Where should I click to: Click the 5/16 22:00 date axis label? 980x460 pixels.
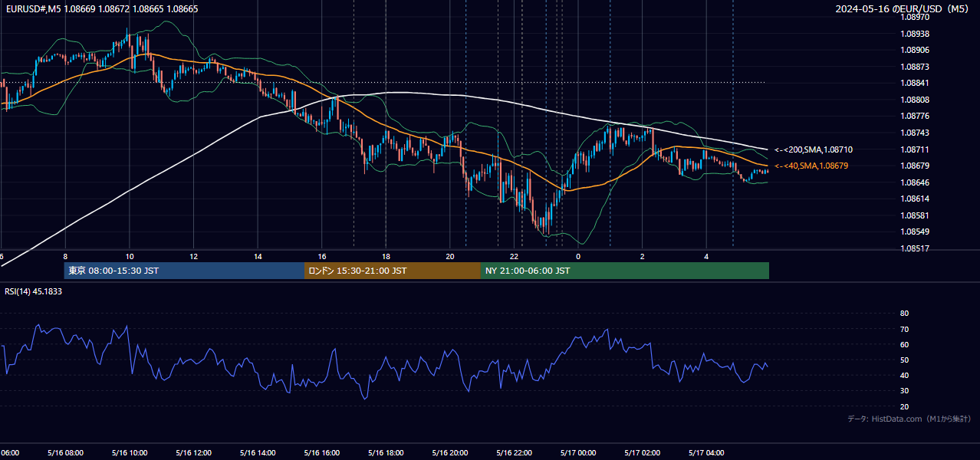(x=515, y=453)
